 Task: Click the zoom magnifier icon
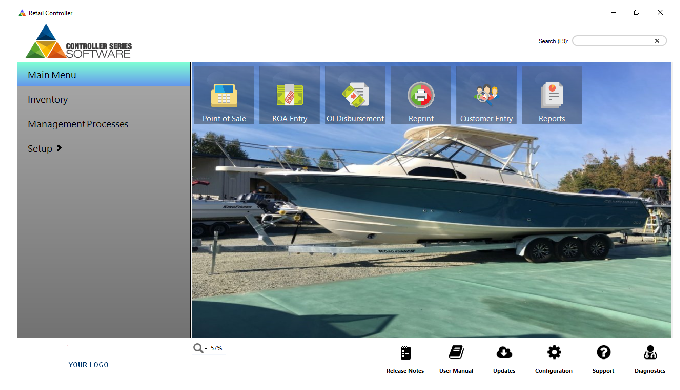pyautogui.click(x=198, y=348)
